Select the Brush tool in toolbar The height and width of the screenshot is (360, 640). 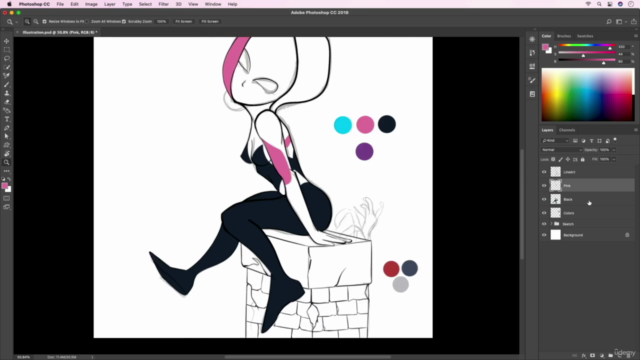point(7,84)
